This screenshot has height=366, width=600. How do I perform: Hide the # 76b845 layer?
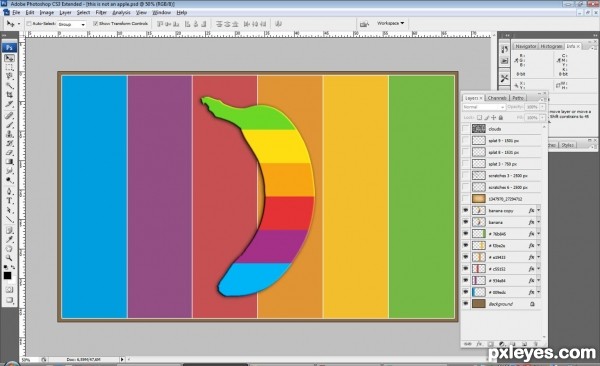(465, 234)
